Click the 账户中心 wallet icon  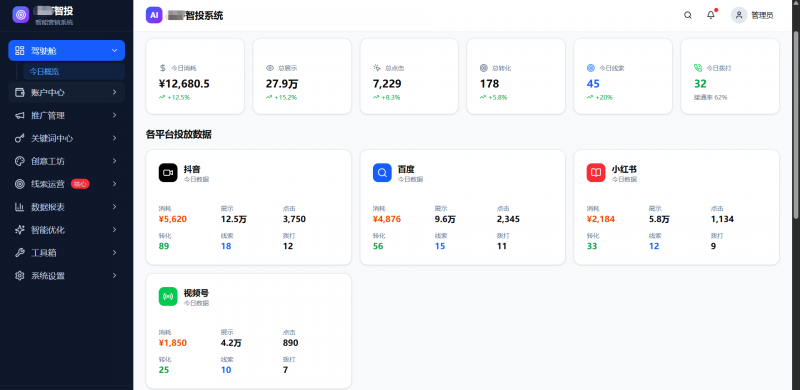(20, 92)
